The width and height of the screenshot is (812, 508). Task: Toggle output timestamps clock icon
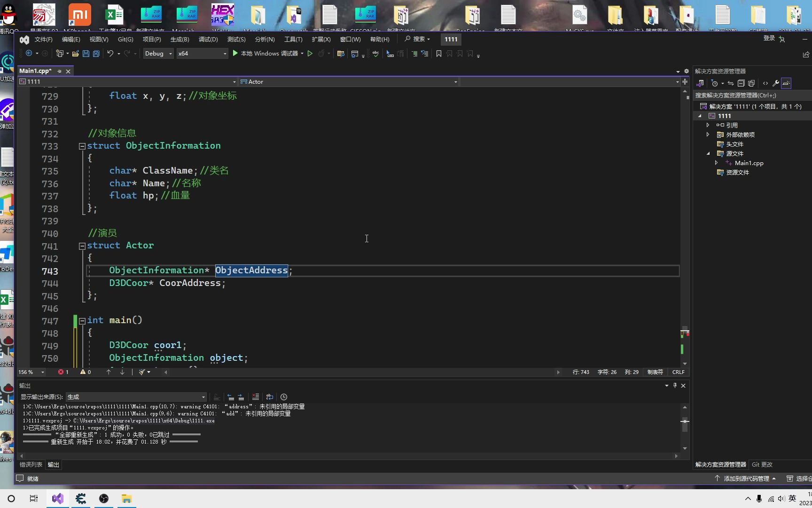[284, 397]
